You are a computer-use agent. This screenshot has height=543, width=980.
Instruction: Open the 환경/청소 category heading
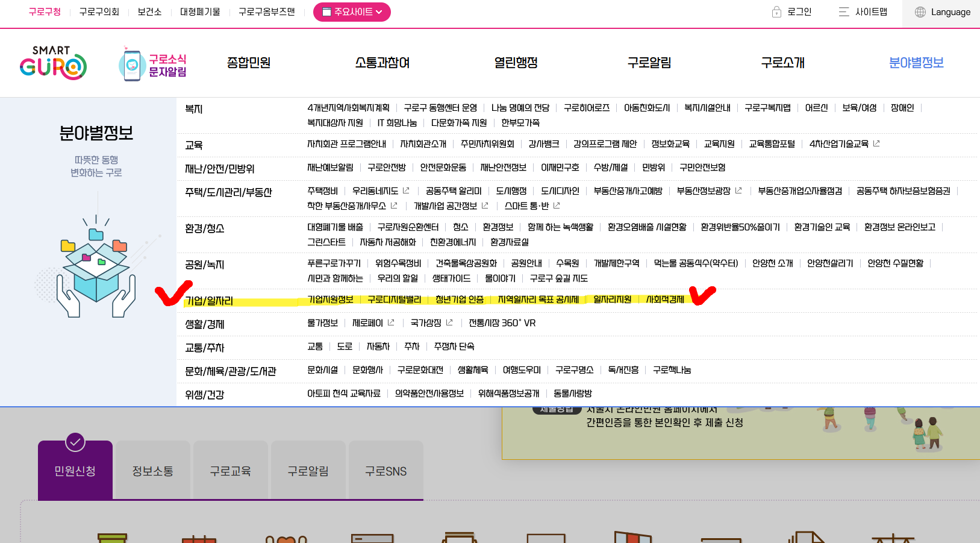[205, 228]
